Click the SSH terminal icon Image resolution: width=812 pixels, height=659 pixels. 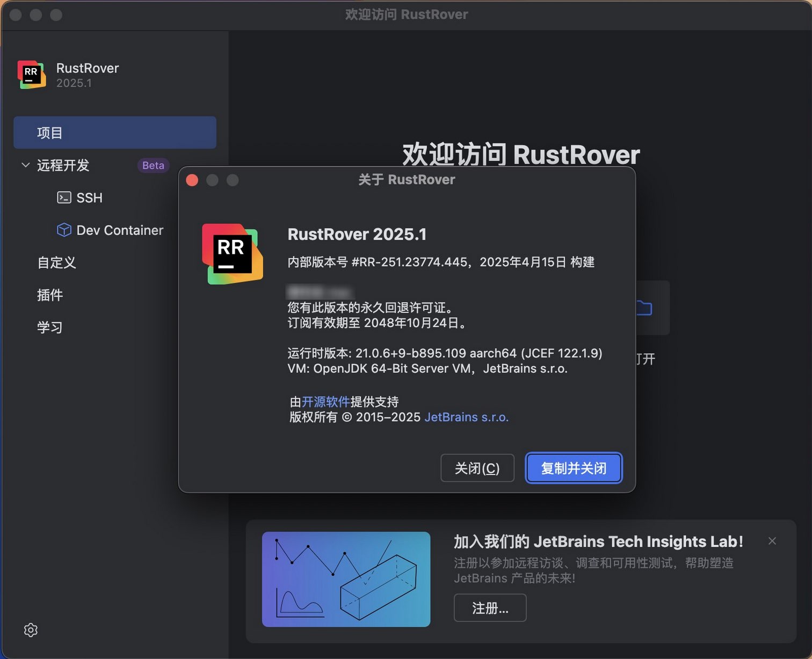coord(64,197)
